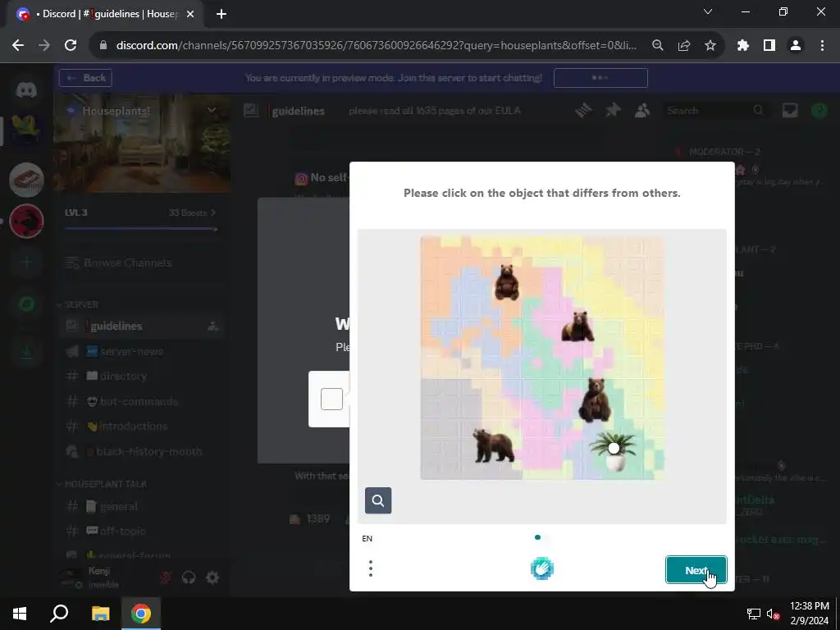Open the Help icon
The image size is (840, 630).
[x=819, y=111]
